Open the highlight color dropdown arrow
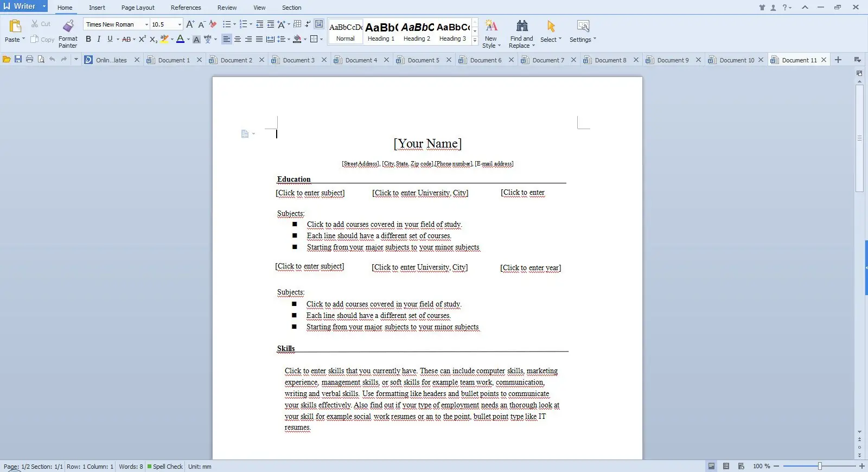Screen dimensions: 868x472 172,39
